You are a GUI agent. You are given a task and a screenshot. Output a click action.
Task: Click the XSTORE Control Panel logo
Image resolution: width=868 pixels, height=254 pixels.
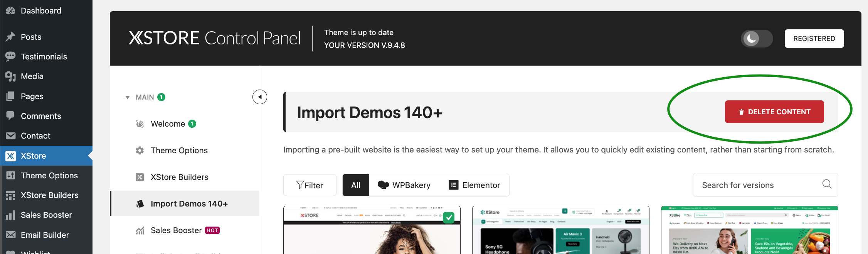coord(214,38)
